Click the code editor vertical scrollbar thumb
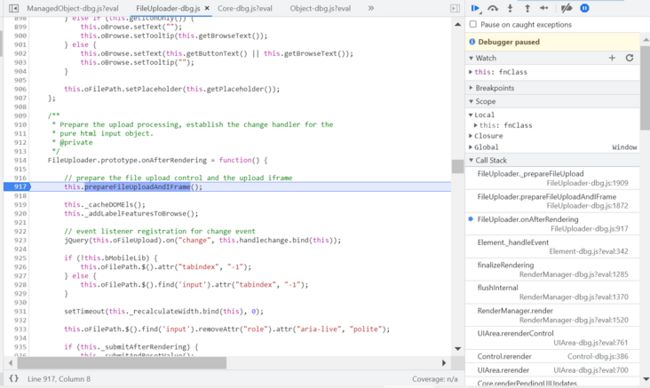The image size is (650, 388). pyautogui.click(x=458, y=166)
